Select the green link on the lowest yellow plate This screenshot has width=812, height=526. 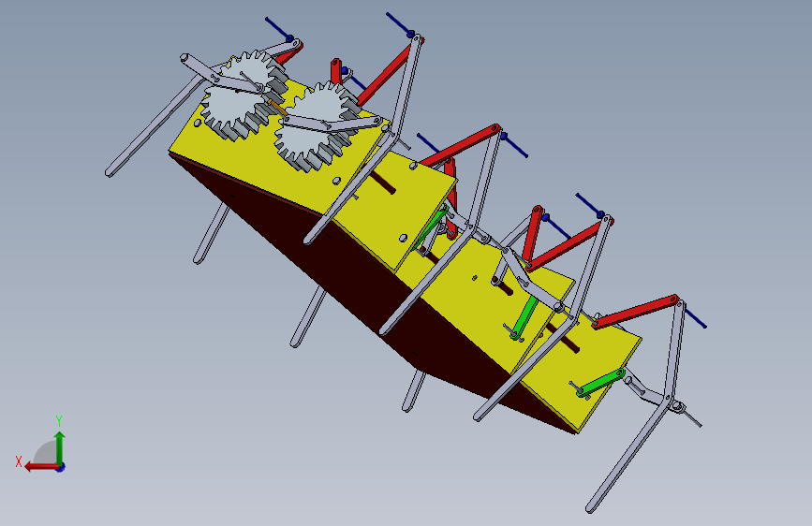[x=600, y=383]
